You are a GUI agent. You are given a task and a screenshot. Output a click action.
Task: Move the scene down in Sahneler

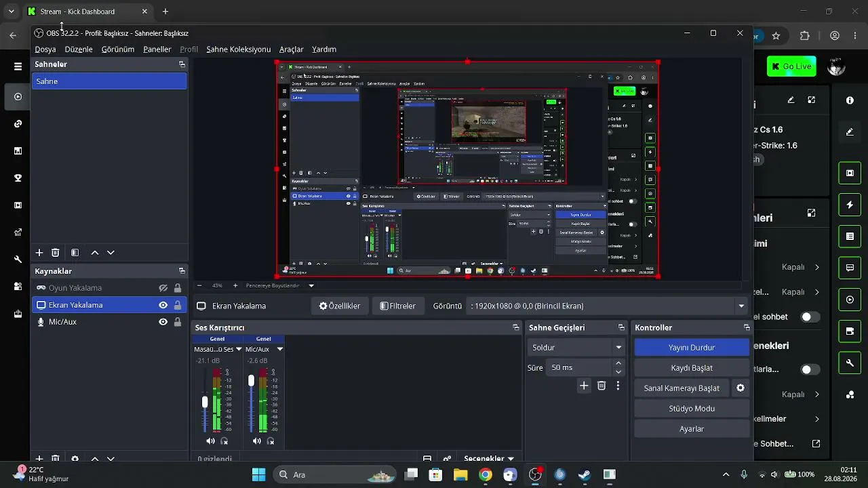pos(111,253)
